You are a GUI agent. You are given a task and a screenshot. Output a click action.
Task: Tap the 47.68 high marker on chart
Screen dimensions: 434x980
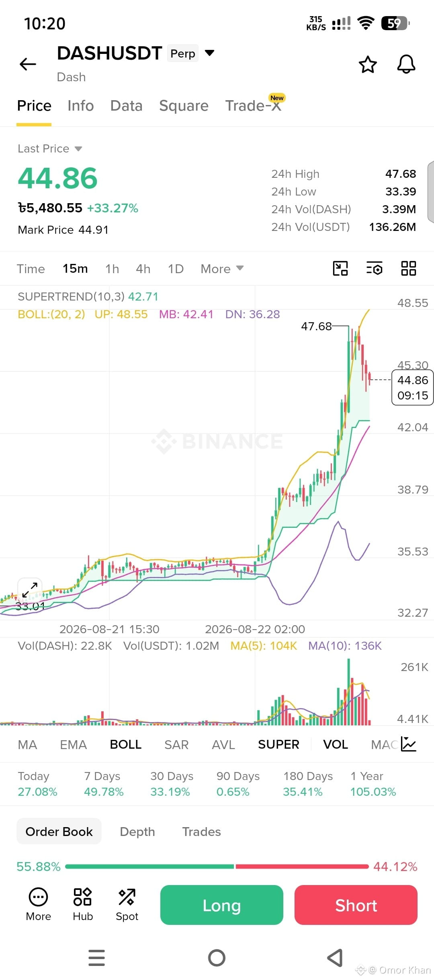317,326
